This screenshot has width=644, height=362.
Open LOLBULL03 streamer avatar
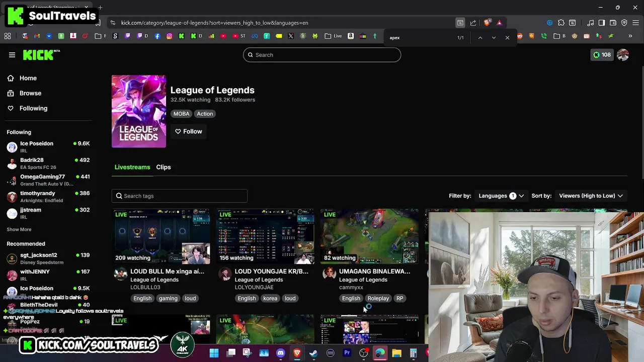point(121,274)
